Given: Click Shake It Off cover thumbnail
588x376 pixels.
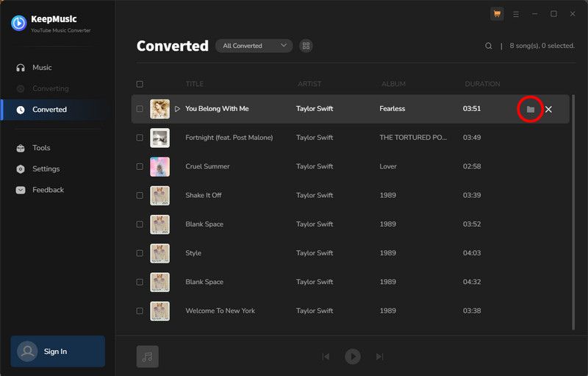Looking at the screenshot, I should 159,196.
